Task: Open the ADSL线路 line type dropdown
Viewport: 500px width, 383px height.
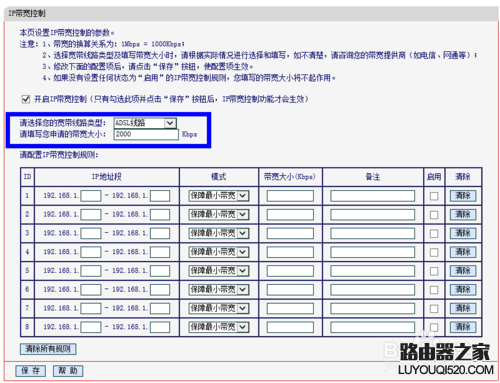Action: (145, 123)
